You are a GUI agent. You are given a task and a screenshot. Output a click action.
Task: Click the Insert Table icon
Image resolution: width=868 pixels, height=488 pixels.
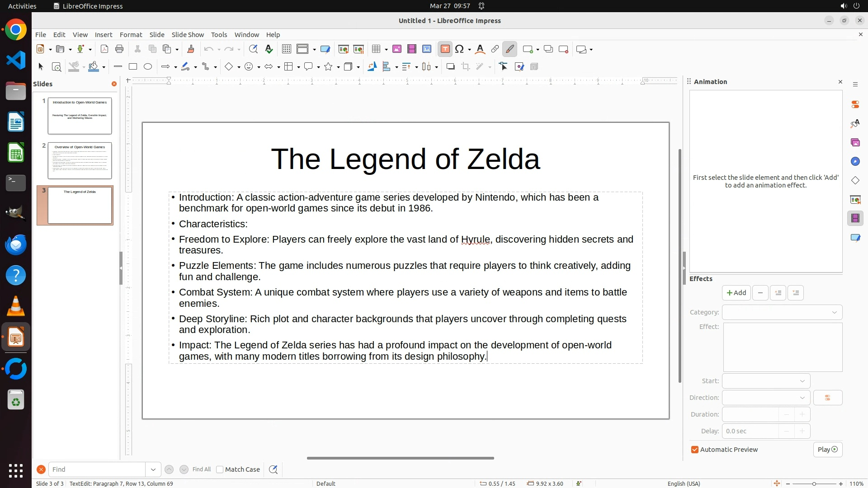click(x=376, y=49)
